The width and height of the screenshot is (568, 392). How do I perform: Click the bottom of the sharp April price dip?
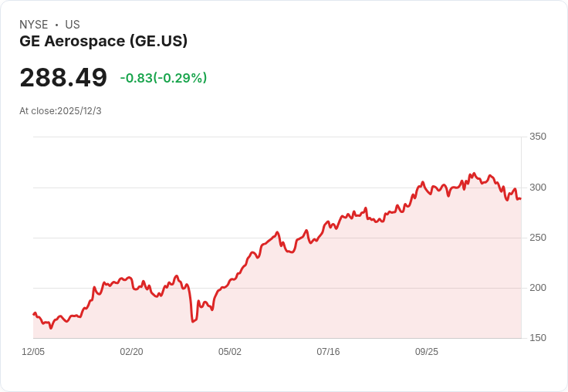point(193,321)
